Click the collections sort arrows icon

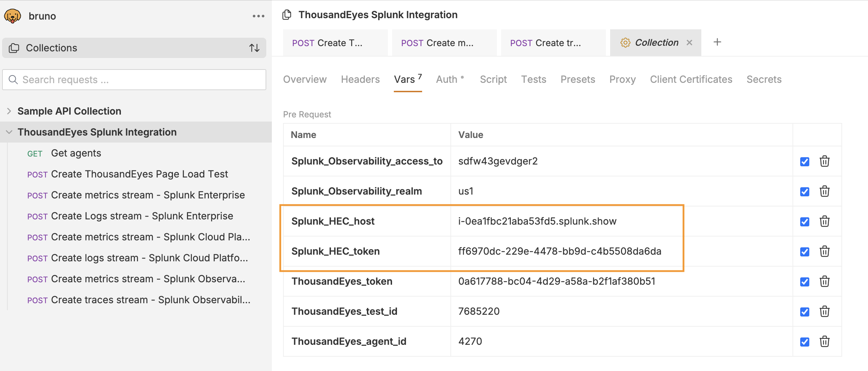[x=254, y=48]
